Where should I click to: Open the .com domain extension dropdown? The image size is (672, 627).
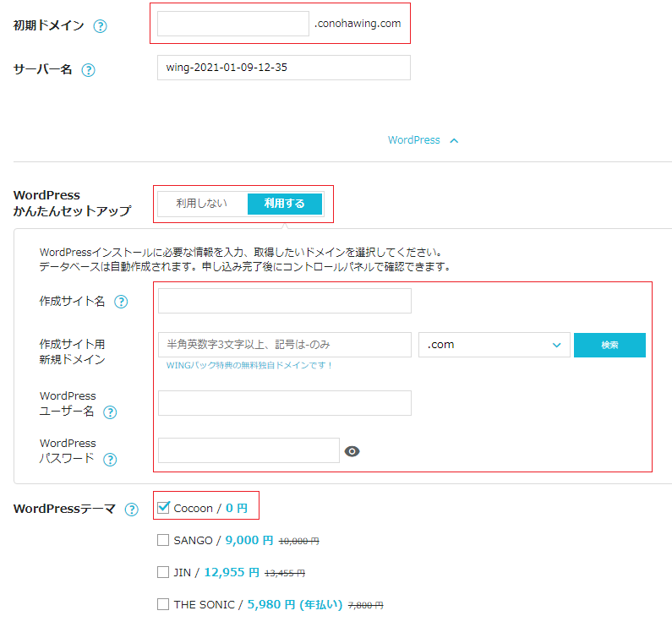[494, 345]
